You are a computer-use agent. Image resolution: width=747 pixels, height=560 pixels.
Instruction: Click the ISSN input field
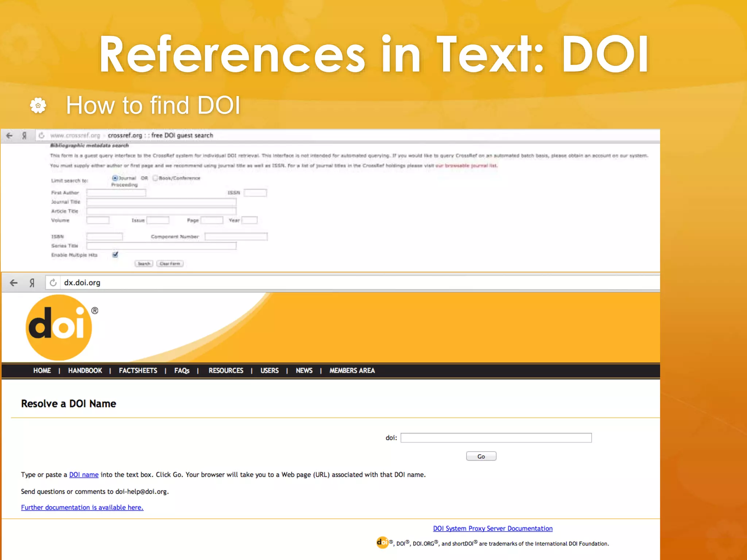tap(255, 192)
